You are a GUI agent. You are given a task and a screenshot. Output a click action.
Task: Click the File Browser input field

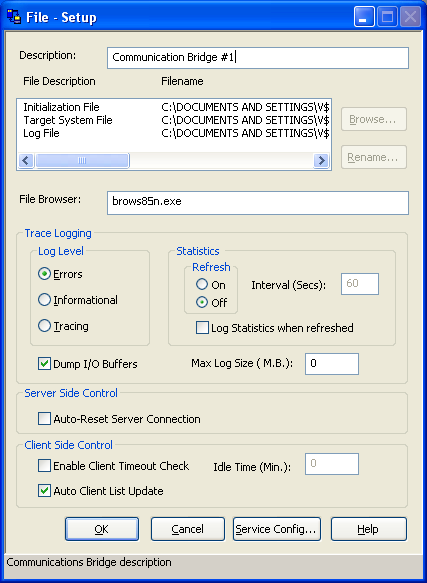[258, 203]
